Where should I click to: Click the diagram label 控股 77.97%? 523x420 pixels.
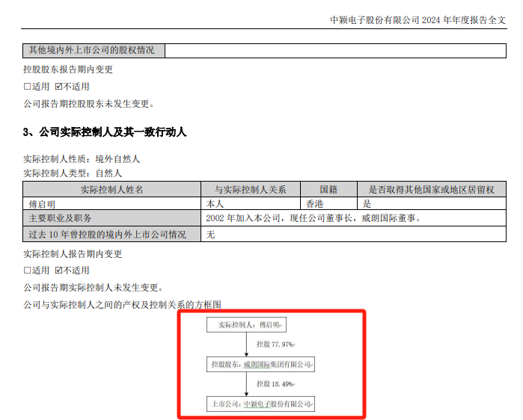(x=275, y=344)
